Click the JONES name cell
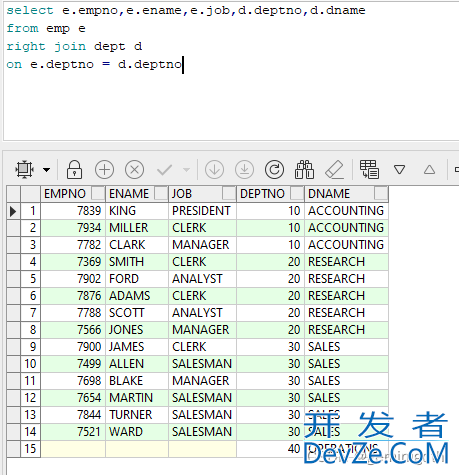The image size is (459, 475). pyautogui.click(x=137, y=330)
